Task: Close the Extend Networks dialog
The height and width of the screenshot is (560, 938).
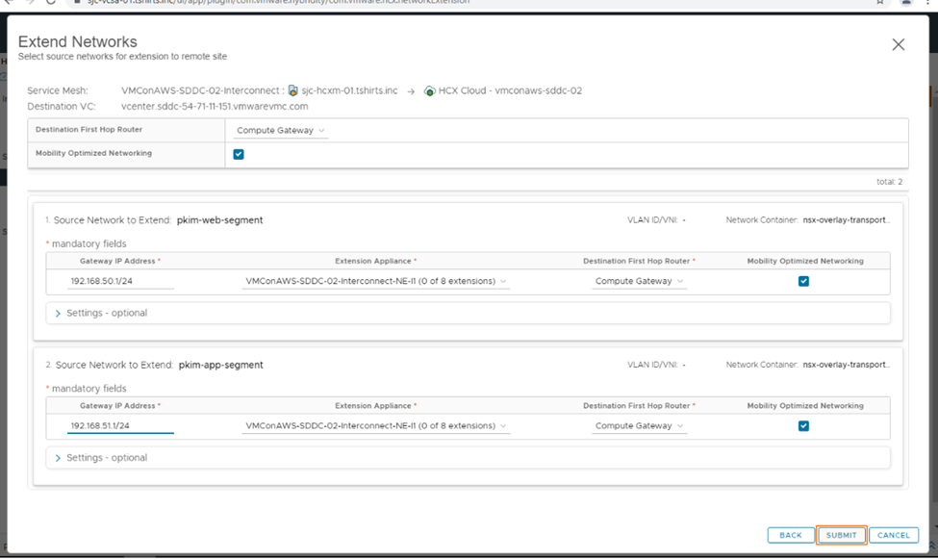Action: (898, 44)
